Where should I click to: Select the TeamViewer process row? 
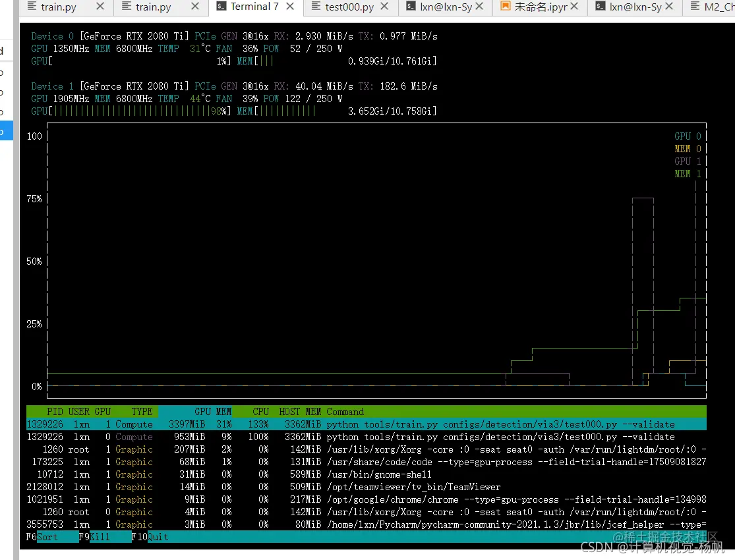click(366, 488)
